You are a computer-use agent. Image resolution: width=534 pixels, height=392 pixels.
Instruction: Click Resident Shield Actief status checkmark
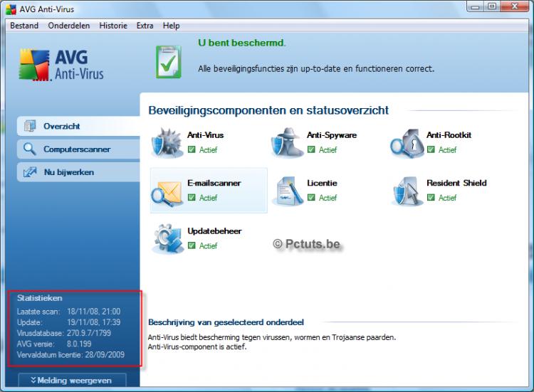point(431,197)
